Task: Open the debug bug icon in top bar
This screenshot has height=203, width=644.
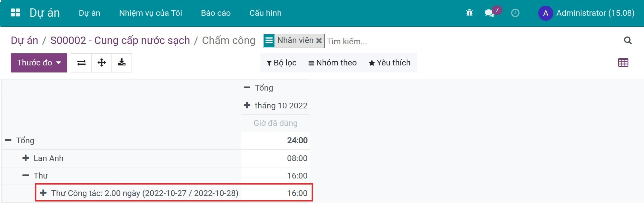Action: [x=469, y=13]
